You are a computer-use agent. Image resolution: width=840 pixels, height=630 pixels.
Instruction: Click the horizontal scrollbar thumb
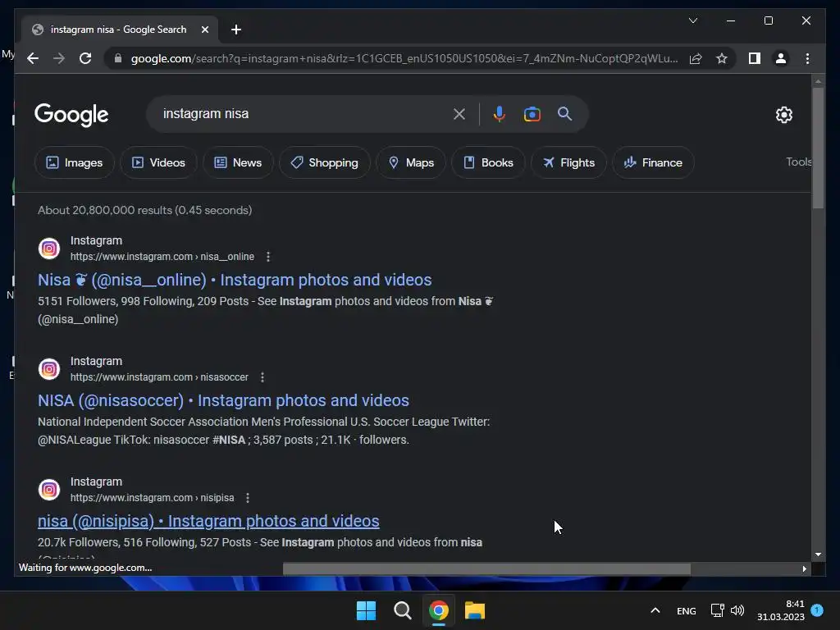(x=486, y=569)
